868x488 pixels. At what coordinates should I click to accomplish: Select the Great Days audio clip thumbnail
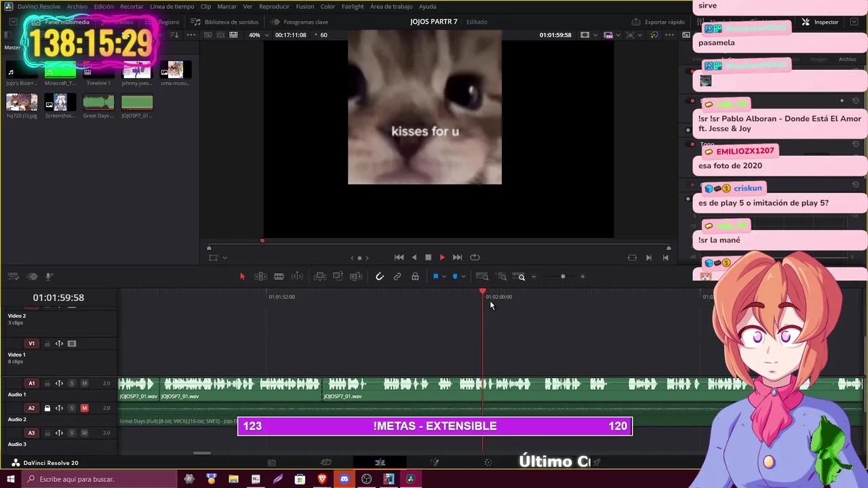[98, 102]
